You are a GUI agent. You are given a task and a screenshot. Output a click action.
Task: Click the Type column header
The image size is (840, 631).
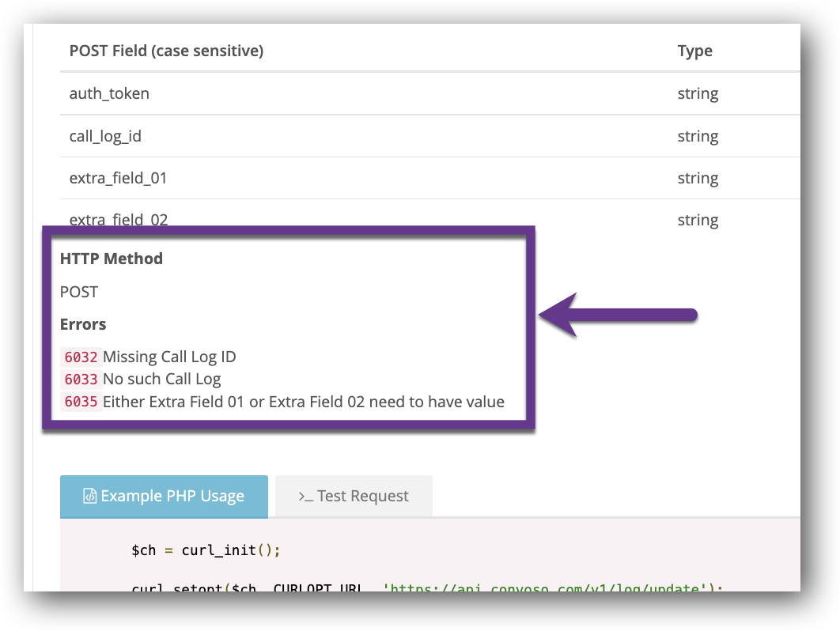pyautogui.click(x=694, y=51)
